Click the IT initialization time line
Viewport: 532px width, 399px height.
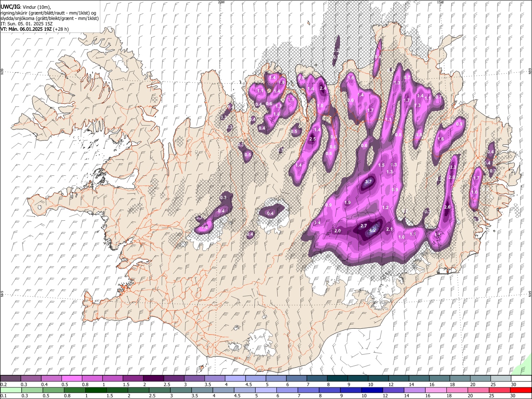26,24
